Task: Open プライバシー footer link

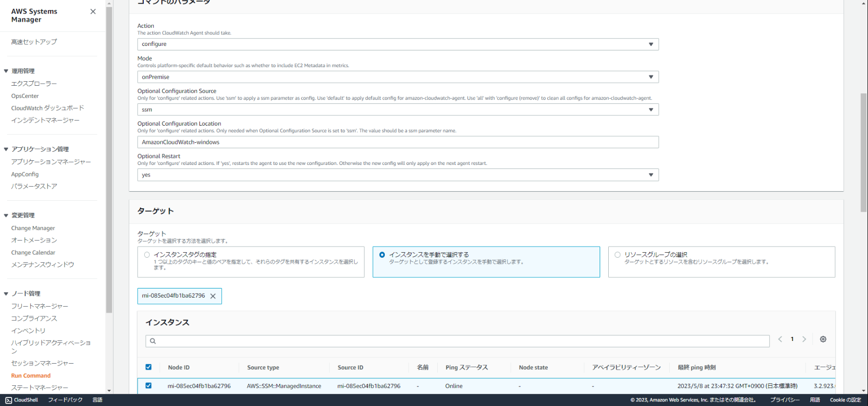Action: click(785, 400)
